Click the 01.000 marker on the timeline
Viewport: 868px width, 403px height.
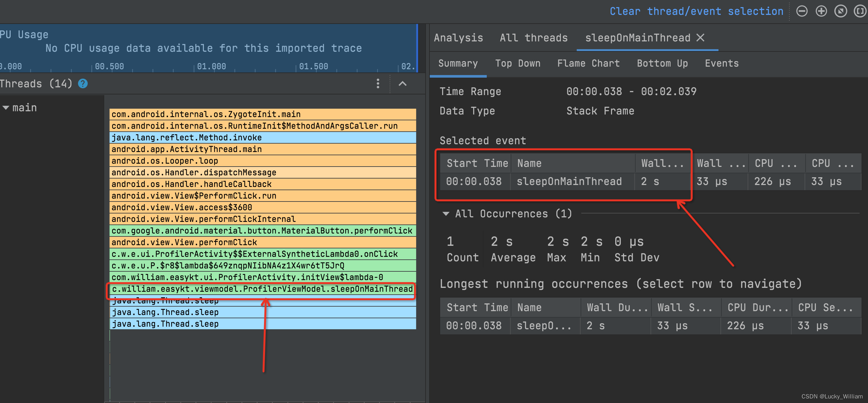[211, 66]
